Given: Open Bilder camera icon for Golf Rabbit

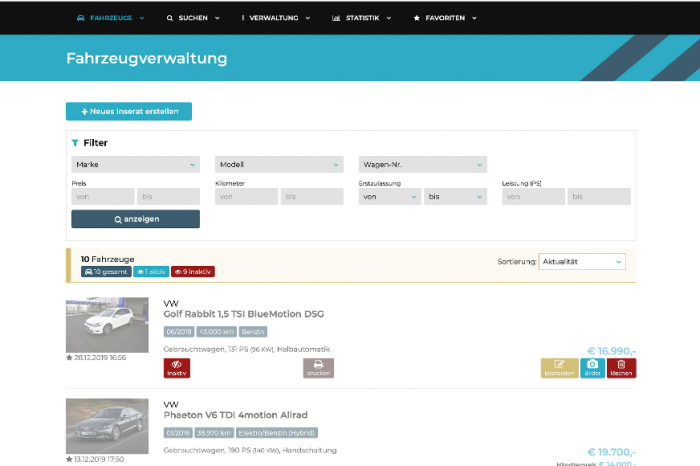Looking at the screenshot, I should 592,368.
